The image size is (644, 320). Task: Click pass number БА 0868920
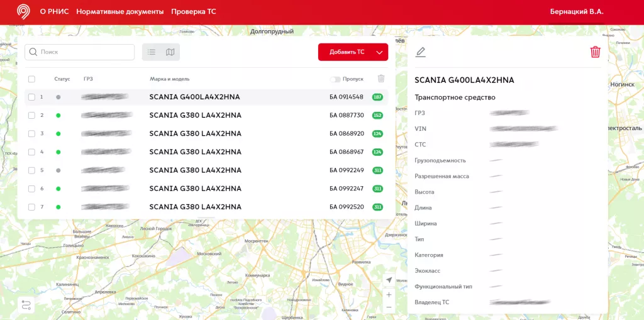click(347, 133)
